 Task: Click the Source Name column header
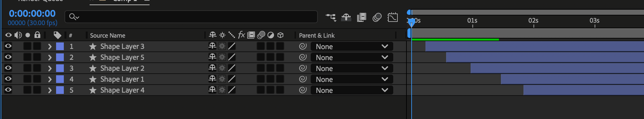[108, 35]
